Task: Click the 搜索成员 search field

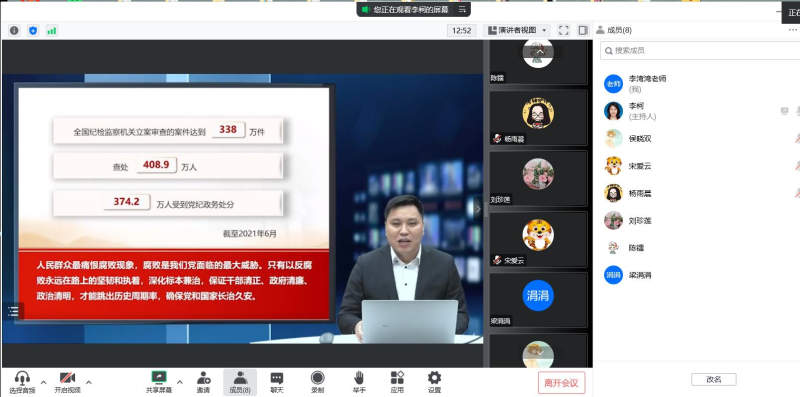Action: (700, 51)
